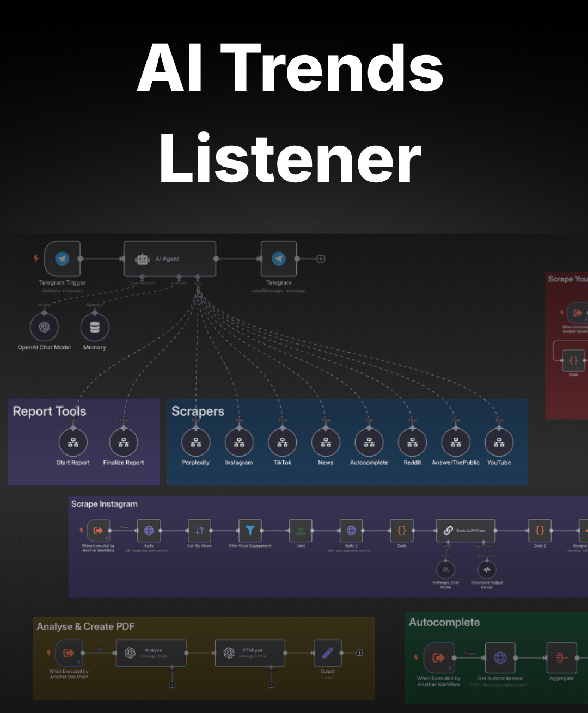Click the Scrape Instagram sticky title

pyautogui.click(x=105, y=504)
